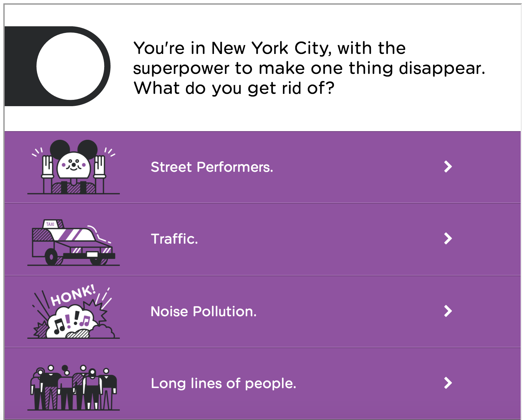Pick the "Noise Pollution." answer text
The height and width of the screenshot is (420, 522).
(x=204, y=312)
